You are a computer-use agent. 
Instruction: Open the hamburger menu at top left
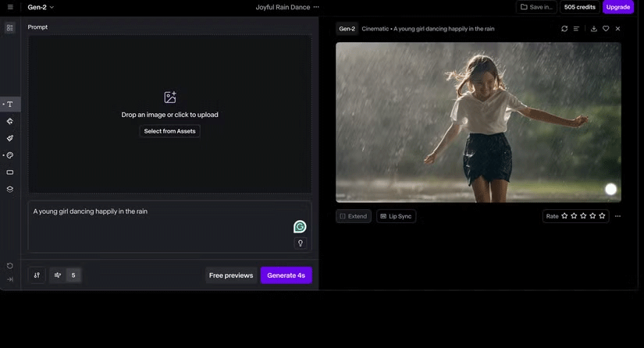(9, 7)
